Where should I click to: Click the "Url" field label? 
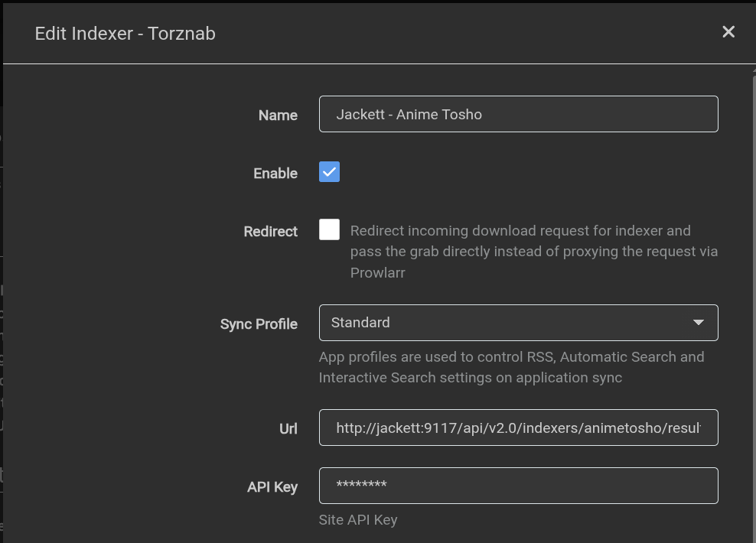(288, 429)
